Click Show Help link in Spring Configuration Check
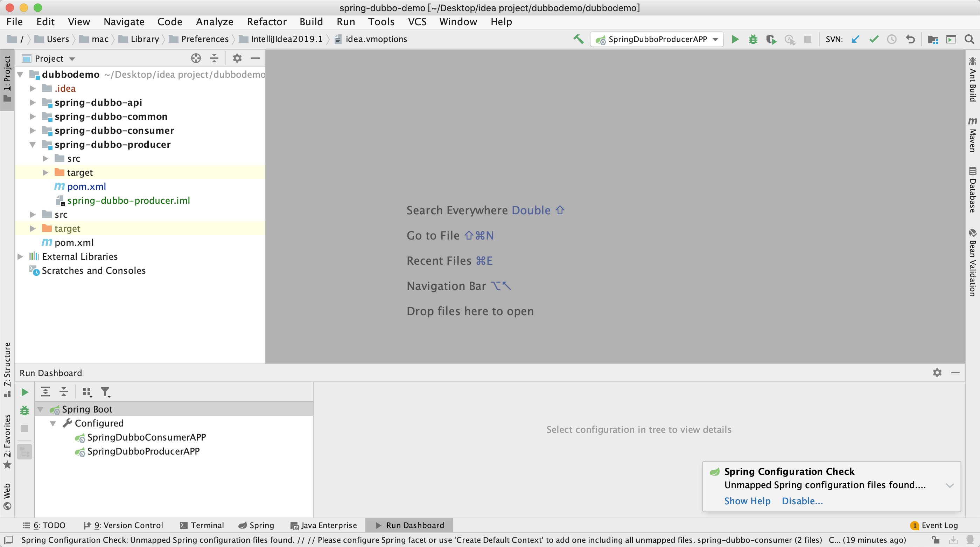Screen dimensions: 980x547 [x=747, y=500]
